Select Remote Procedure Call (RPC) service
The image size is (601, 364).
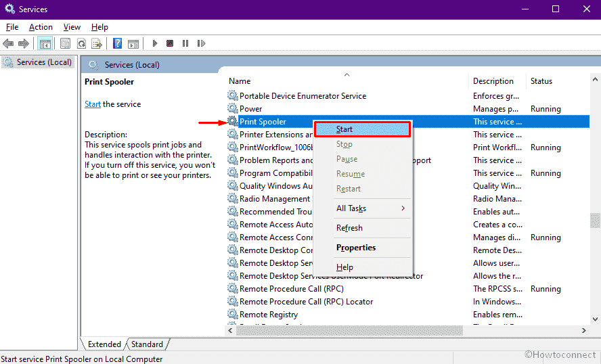click(x=291, y=288)
